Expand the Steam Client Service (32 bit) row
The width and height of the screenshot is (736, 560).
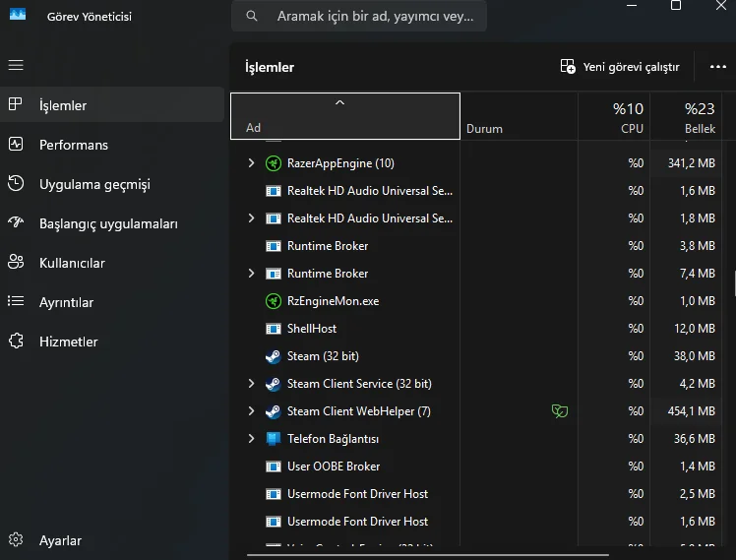point(251,384)
